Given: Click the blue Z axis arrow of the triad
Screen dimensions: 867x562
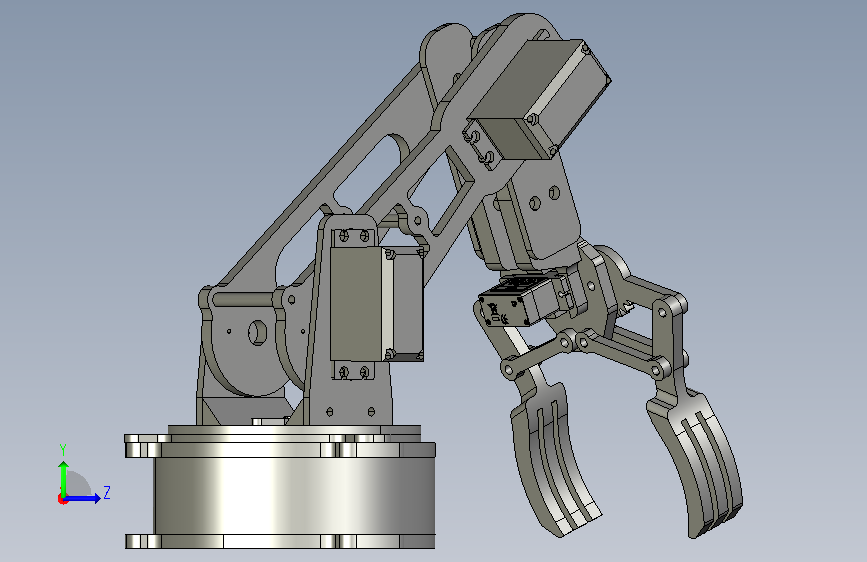Looking at the screenshot, I should pos(83,498).
